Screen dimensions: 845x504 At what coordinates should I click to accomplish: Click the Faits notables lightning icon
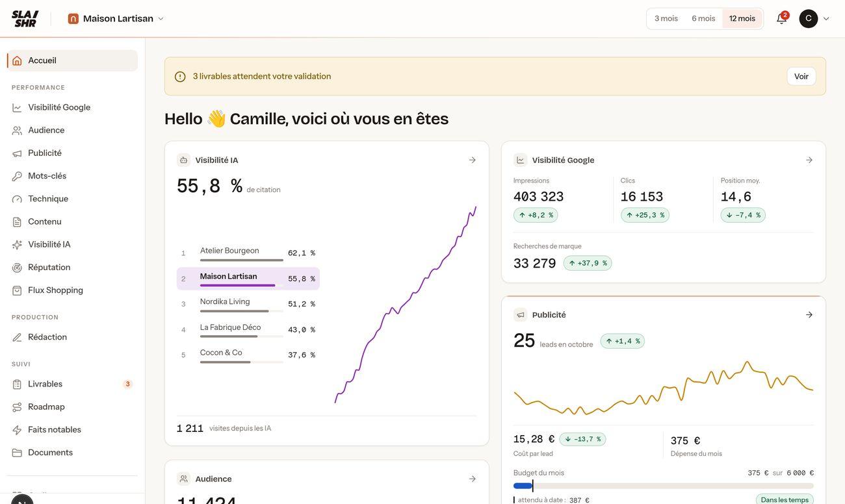coord(17,430)
